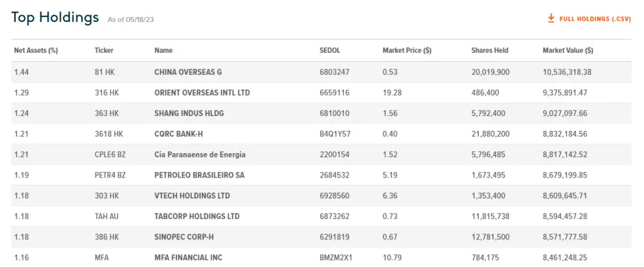This screenshot has width=644, height=267.
Task: Click MFA FINANCIAL INC name
Action: click(x=188, y=258)
